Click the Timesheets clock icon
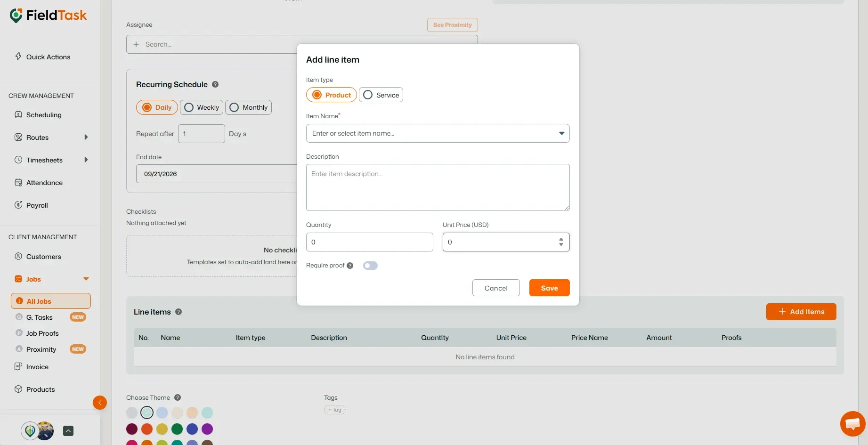This screenshot has height=445, width=868. pos(18,160)
